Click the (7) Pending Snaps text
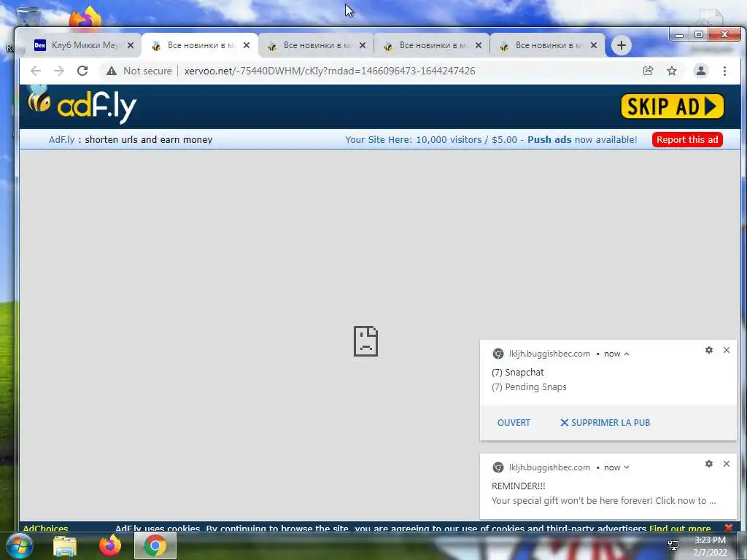The width and height of the screenshot is (747, 560). click(529, 386)
